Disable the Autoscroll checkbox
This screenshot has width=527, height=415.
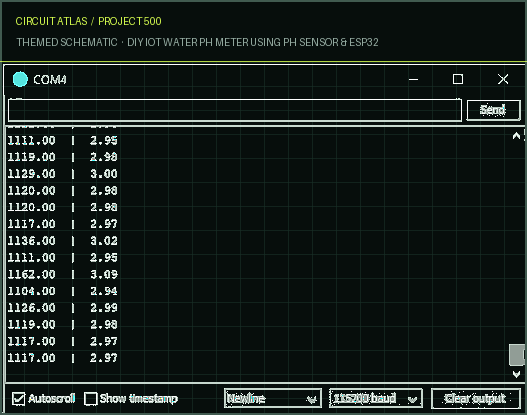pyautogui.click(x=18, y=399)
